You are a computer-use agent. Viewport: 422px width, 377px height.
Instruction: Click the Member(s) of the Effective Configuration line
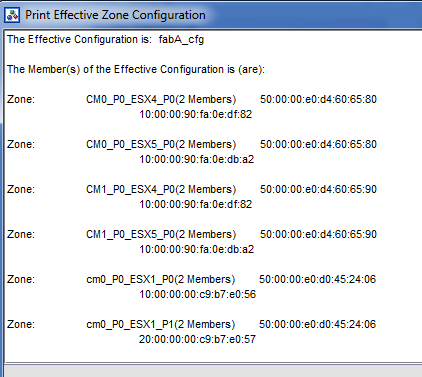[136, 69]
